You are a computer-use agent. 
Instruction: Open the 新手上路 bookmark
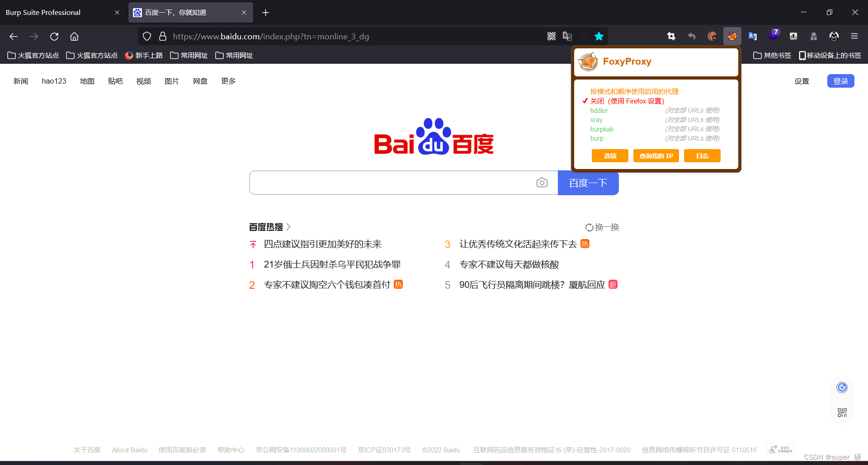(x=144, y=55)
